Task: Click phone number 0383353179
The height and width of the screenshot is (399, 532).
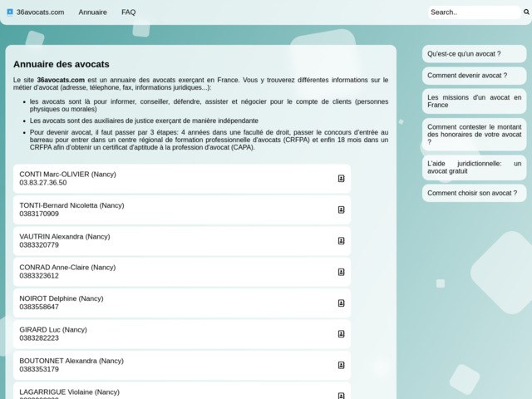Action: pos(39,369)
